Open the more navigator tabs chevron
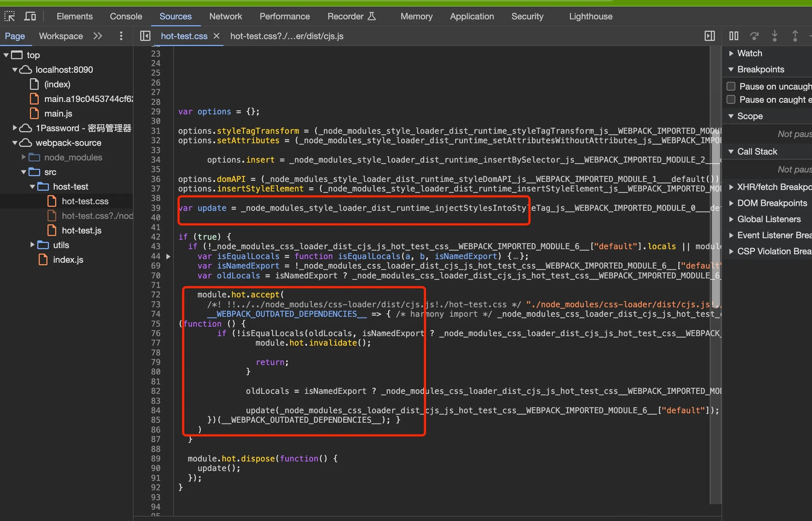The width and height of the screenshot is (812, 521). pos(97,36)
